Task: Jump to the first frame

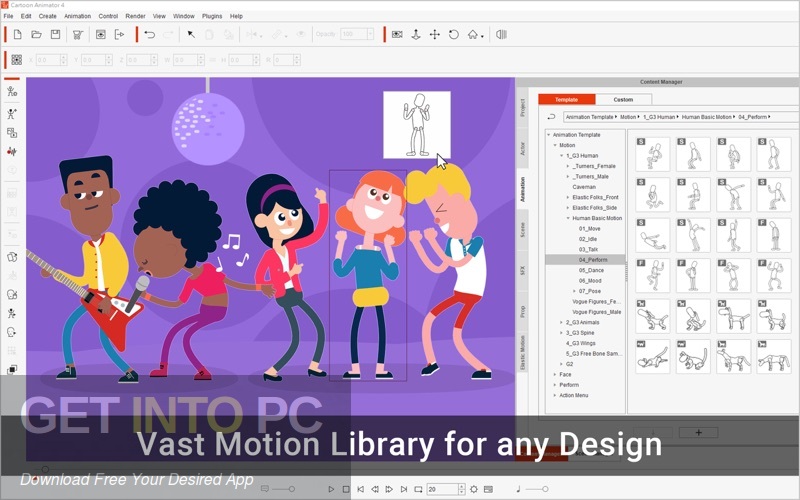Action: coord(360,489)
